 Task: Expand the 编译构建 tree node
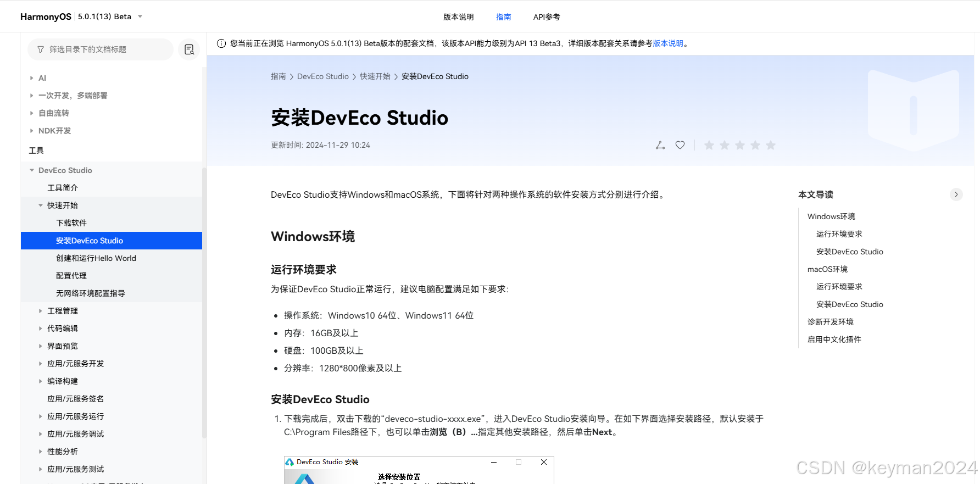coord(41,381)
